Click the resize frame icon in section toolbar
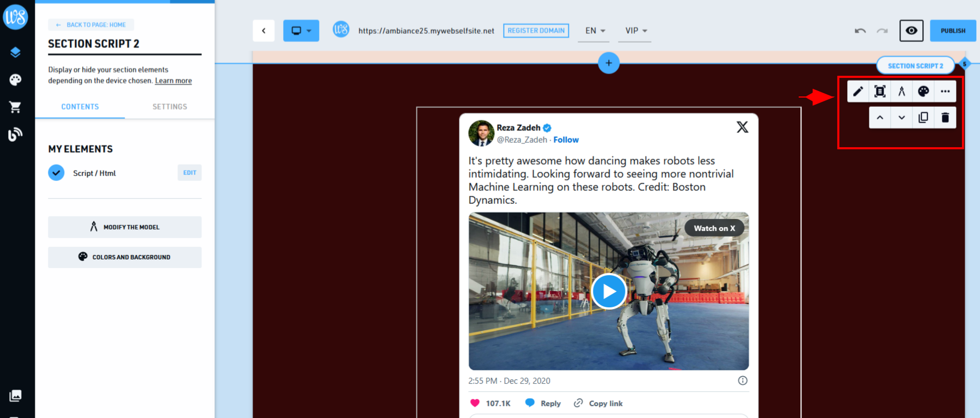980x418 pixels. pyautogui.click(x=880, y=92)
